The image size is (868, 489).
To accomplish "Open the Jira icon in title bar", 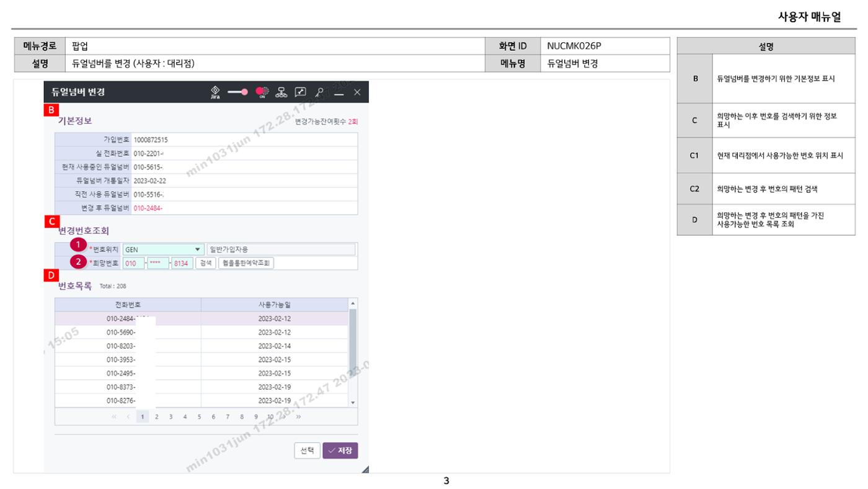I will click(216, 92).
